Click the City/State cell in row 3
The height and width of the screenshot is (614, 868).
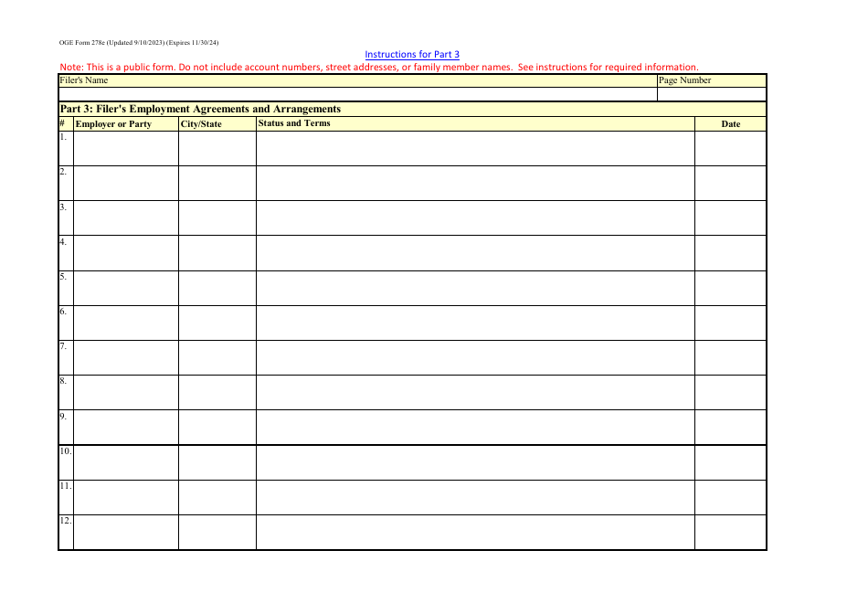tap(217, 216)
